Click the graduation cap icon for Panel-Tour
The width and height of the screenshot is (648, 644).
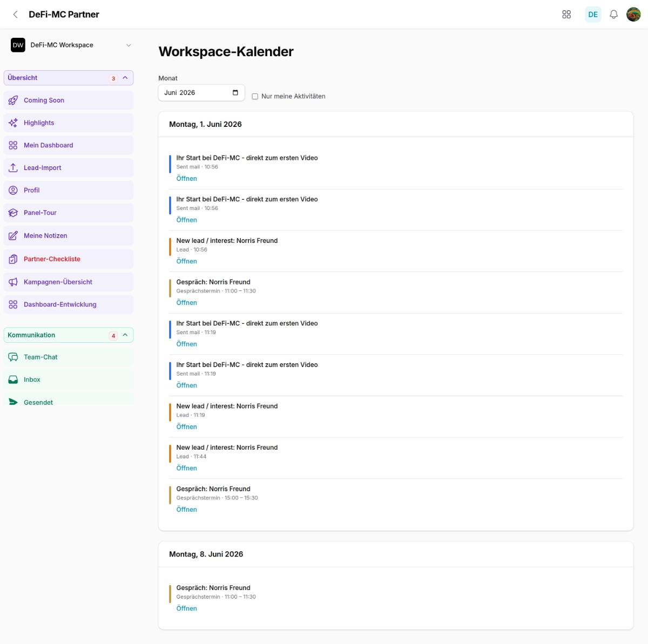[x=13, y=213]
